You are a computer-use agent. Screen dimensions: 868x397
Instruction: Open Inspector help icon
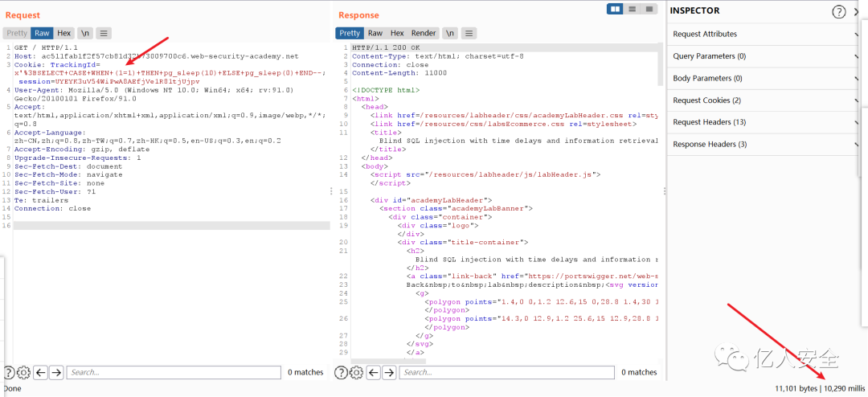(x=838, y=11)
